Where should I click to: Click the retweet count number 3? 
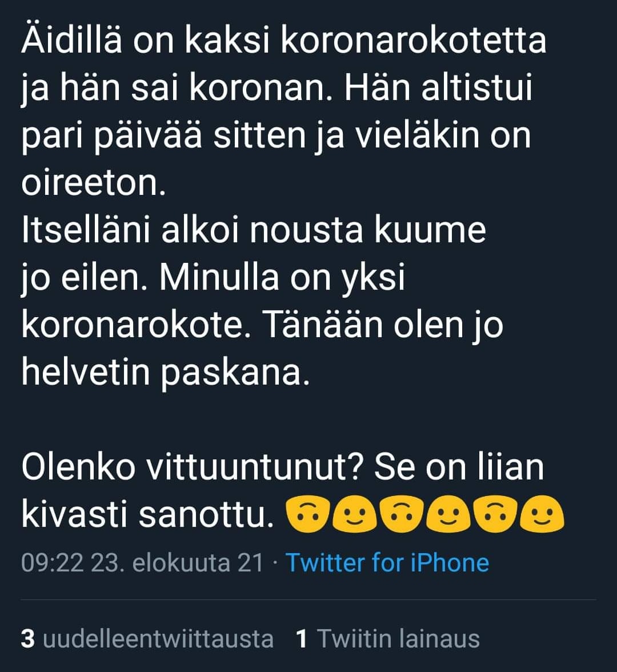pos(28,639)
